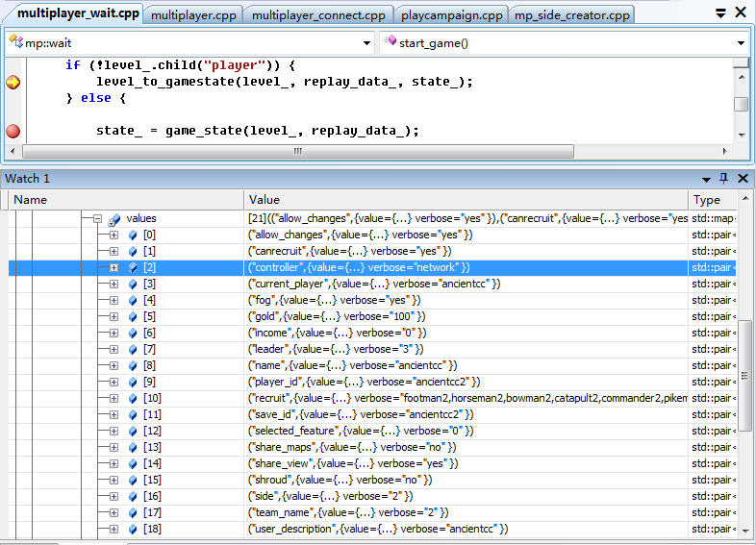Viewport: 756px width, 545px height.
Task: Click the Value column header
Action: pyautogui.click(x=466, y=200)
